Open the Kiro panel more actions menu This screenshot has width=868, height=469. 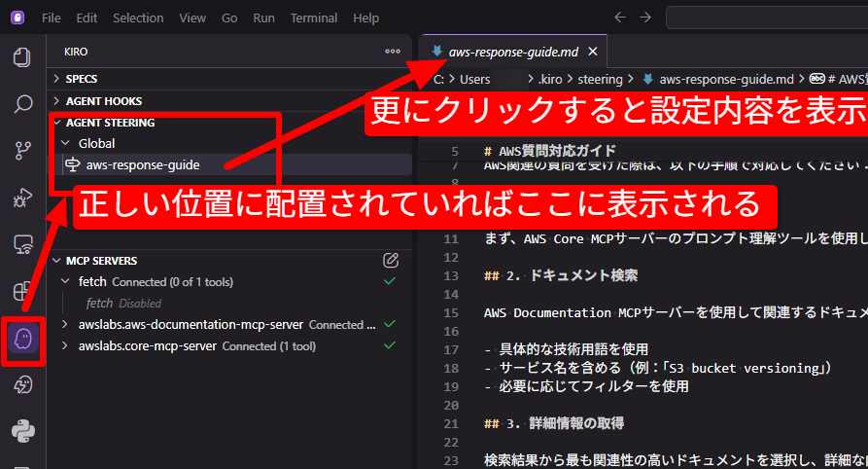(393, 52)
